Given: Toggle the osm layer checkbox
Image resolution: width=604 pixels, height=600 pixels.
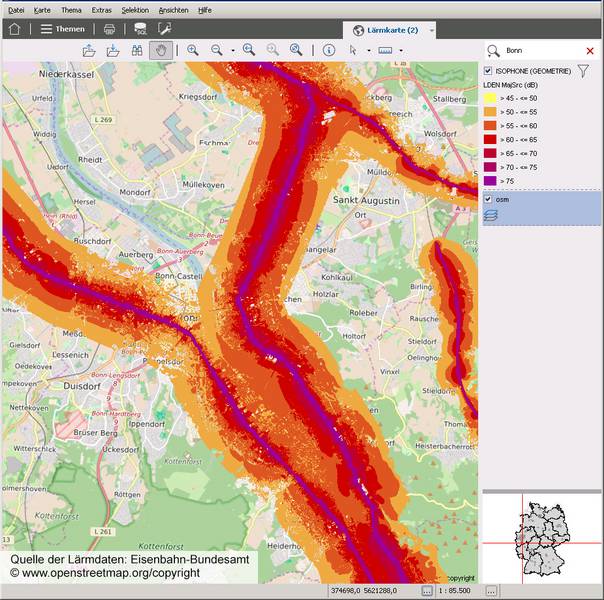Looking at the screenshot, I should (x=488, y=199).
